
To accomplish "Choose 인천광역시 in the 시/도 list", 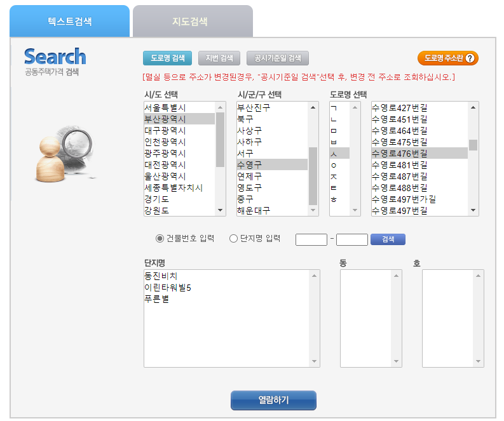I will tap(179, 142).
